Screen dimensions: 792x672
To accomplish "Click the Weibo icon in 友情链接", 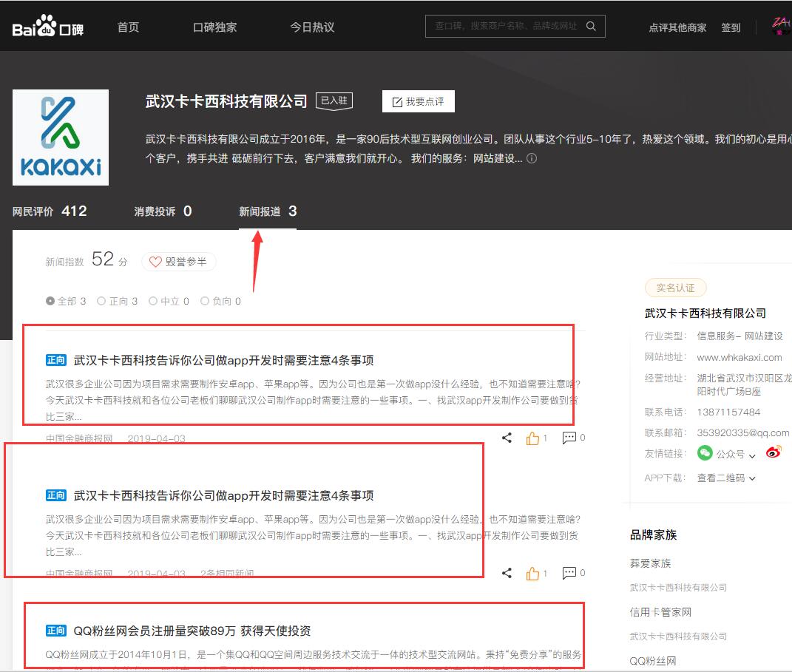I will (774, 452).
